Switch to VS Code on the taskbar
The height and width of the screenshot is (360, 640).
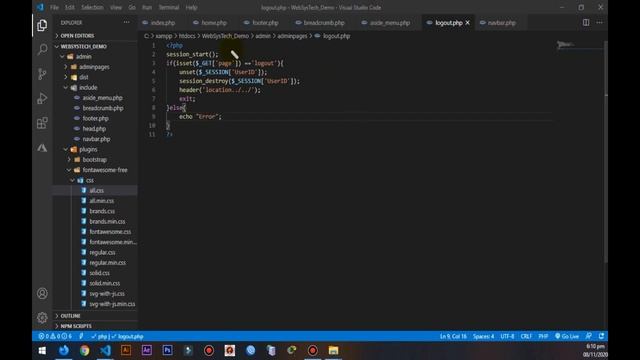click(x=105, y=350)
